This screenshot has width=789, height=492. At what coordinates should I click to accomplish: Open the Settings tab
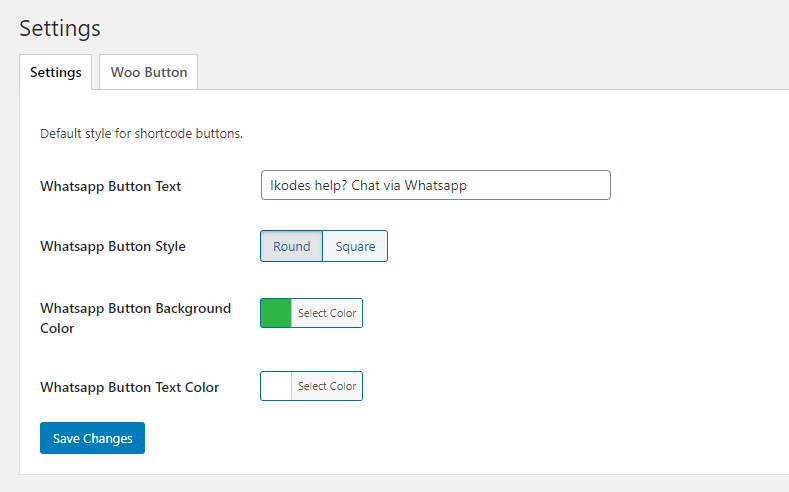56,72
